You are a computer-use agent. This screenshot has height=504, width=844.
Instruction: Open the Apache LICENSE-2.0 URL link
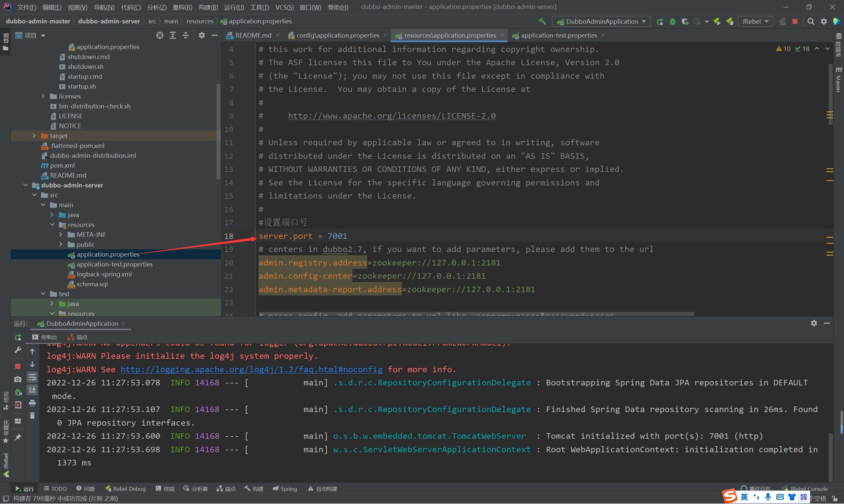click(392, 116)
